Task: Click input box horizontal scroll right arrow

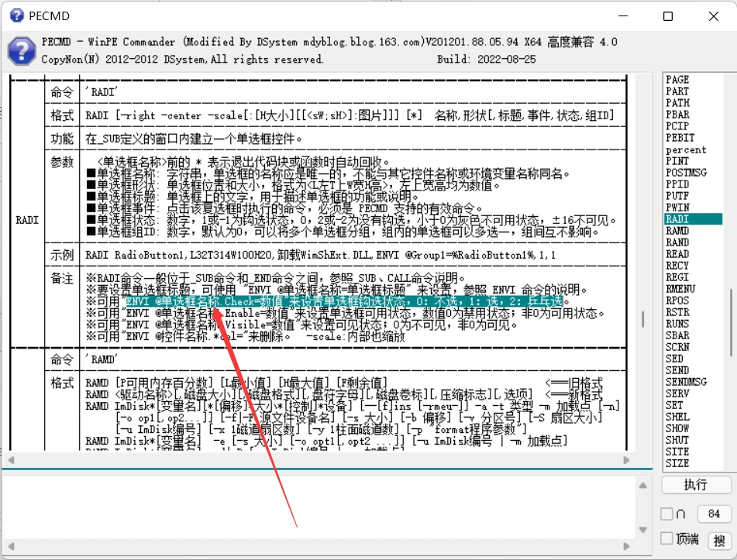Action: [x=626, y=546]
